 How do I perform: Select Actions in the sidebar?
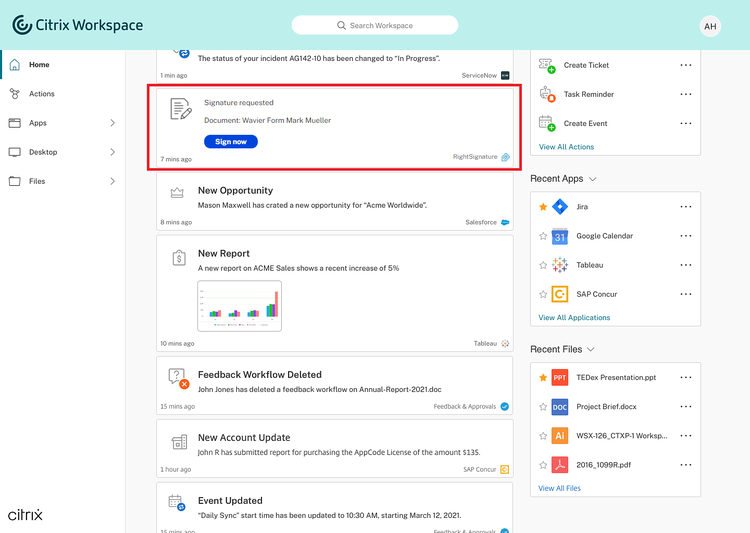click(x=62, y=94)
